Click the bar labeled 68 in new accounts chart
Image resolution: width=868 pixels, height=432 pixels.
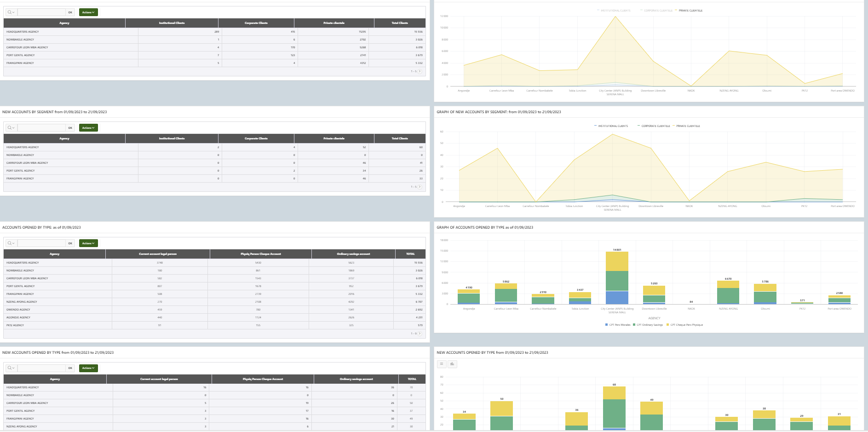click(x=614, y=408)
